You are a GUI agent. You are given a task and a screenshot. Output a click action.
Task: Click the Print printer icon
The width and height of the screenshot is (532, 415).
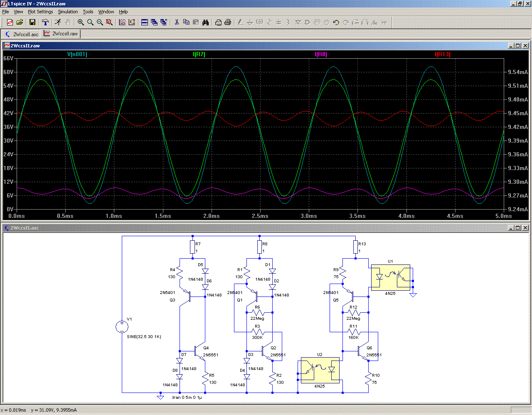coord(228,22)
